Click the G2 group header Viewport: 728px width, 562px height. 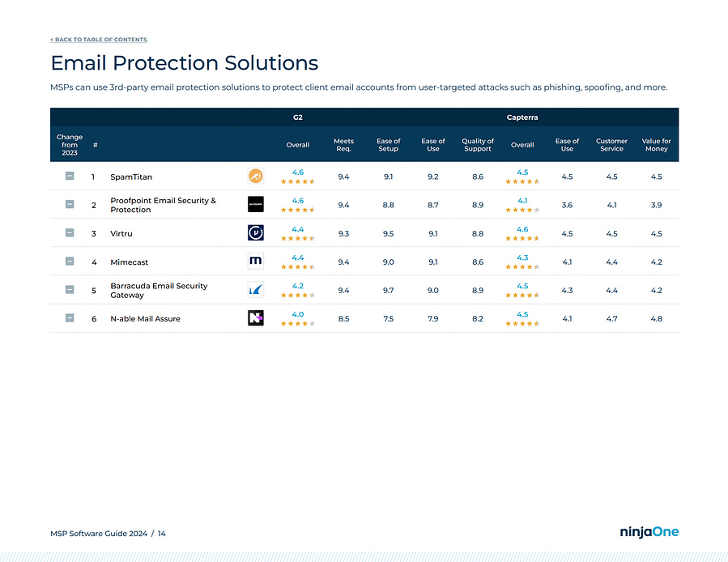[298, 117]
